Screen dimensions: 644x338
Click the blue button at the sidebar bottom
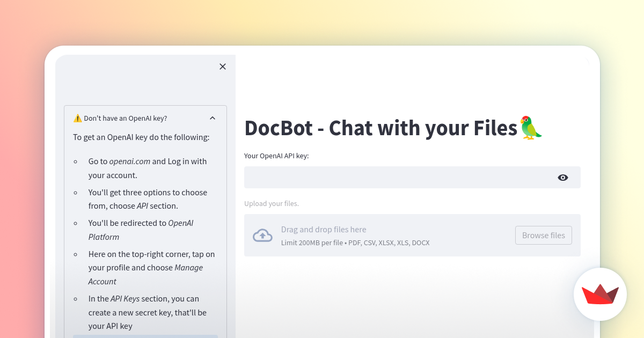point(145,336)
